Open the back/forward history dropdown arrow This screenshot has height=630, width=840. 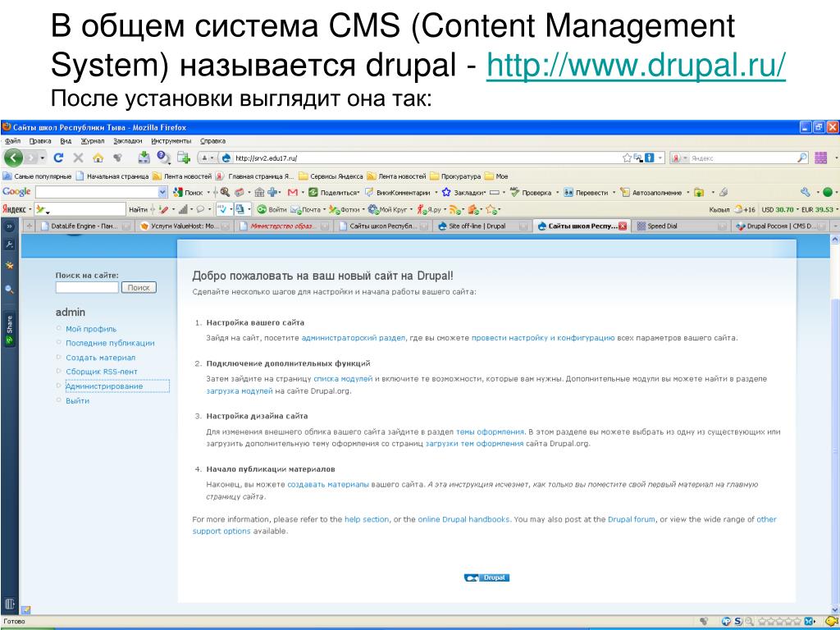[43, 158]
